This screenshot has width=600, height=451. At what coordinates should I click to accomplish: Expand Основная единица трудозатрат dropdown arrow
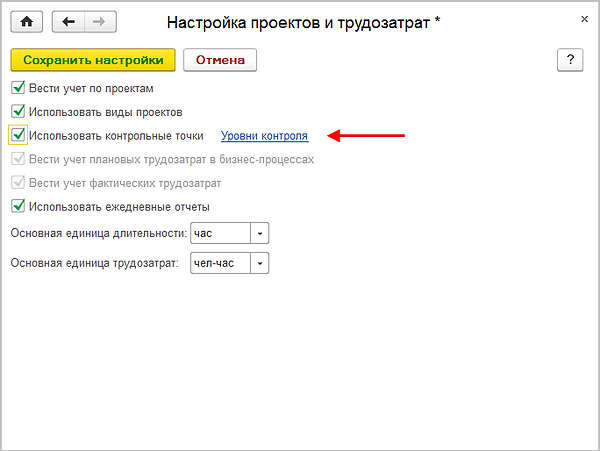tap(260, 263)
